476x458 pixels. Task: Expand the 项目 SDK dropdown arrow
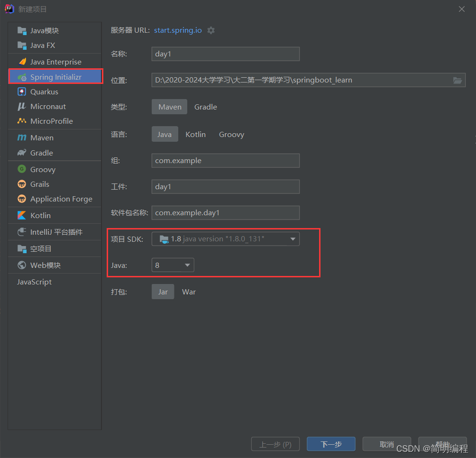pos(293,239)
